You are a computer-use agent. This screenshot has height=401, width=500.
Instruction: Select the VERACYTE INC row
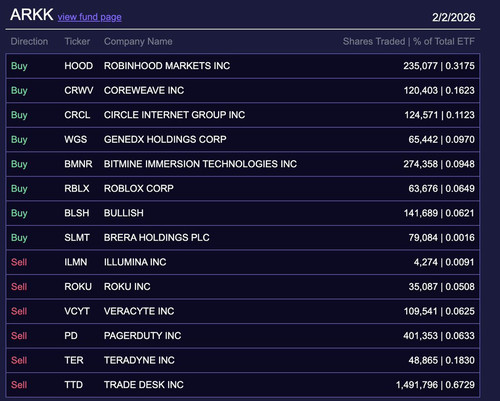(243, 311)
